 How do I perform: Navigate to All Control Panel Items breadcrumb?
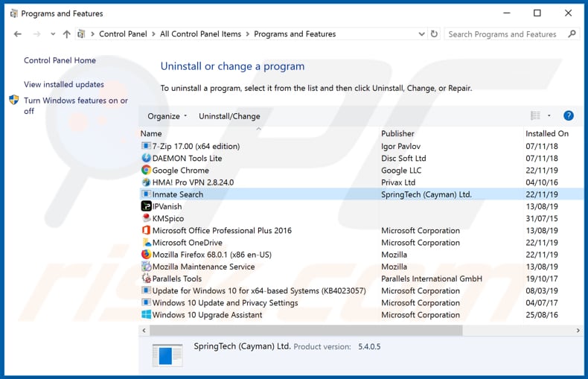[201, 34]
